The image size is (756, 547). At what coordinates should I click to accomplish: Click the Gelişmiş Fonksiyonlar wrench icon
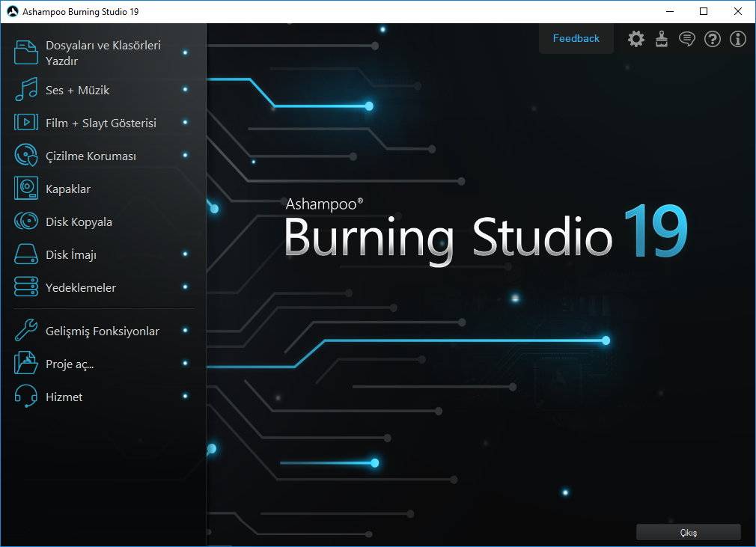click(x=26, y=331)
